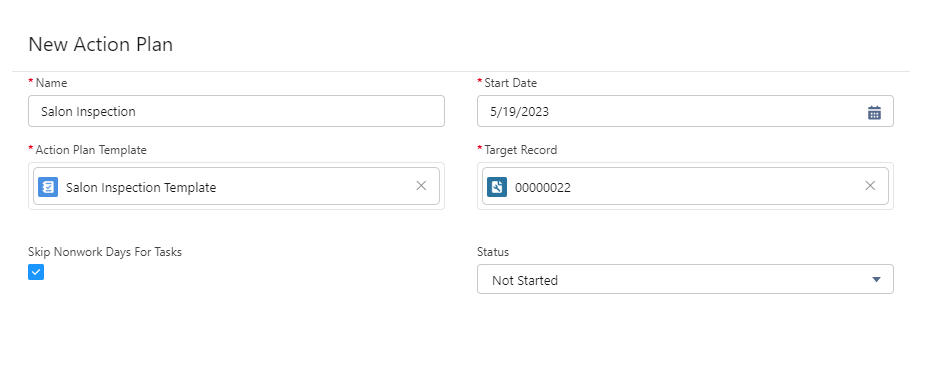The height and width of the screenshot is (370, 925).
Task: Click the Action Plan Template field label
Action: (91, 150)
